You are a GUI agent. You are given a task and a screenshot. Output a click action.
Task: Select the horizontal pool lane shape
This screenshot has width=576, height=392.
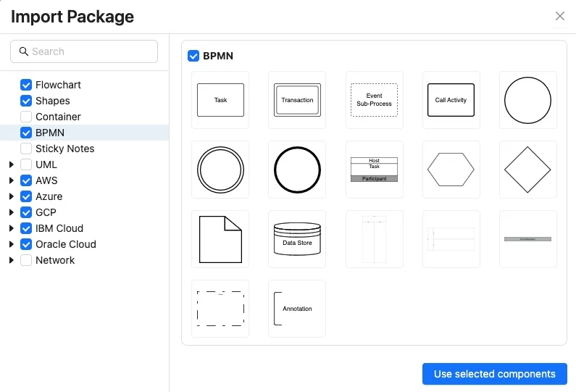451,239
